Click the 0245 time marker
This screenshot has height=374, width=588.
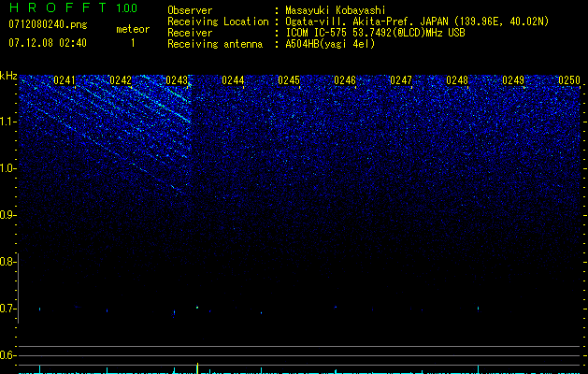289,80
